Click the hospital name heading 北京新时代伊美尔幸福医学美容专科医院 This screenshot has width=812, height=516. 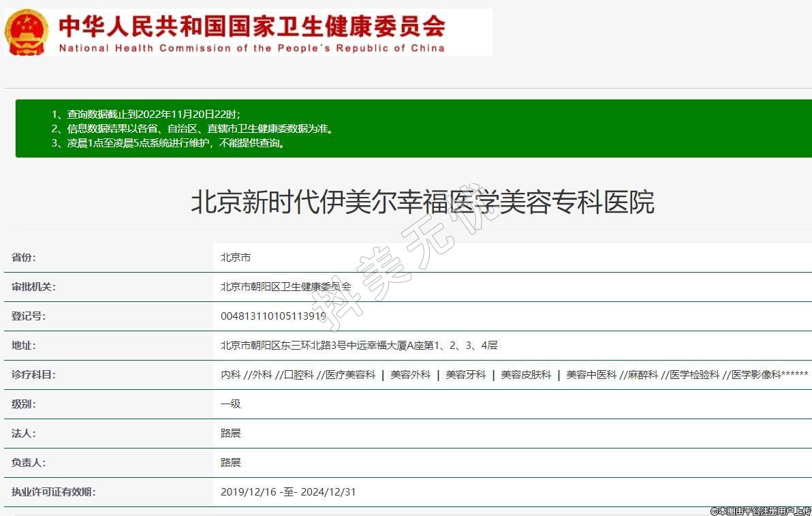tap(422, 202)
